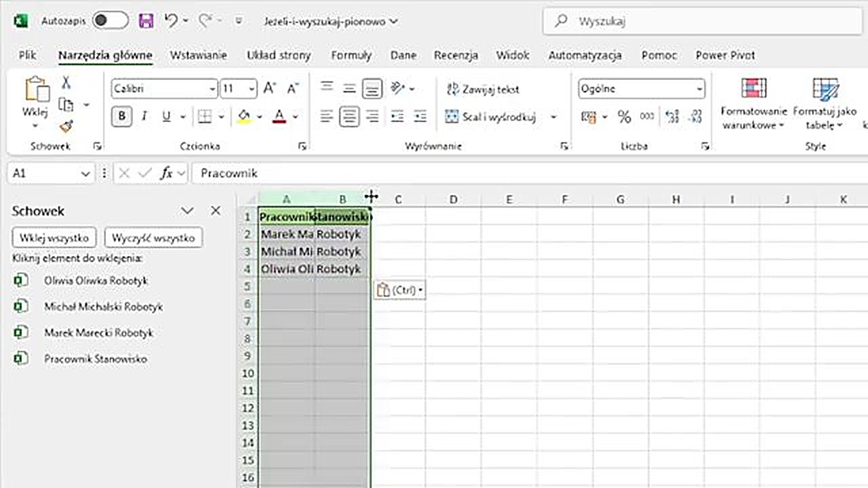The height and width of the screenshot is (488, 868).
Task: Open Formatowanie warunkowe conditional formatting
Action: 753,103
